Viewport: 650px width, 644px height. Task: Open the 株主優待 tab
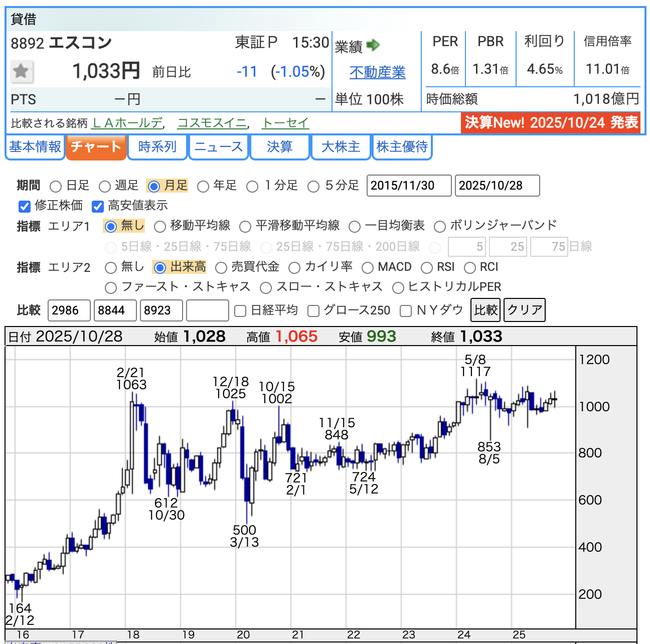(402, 147)
